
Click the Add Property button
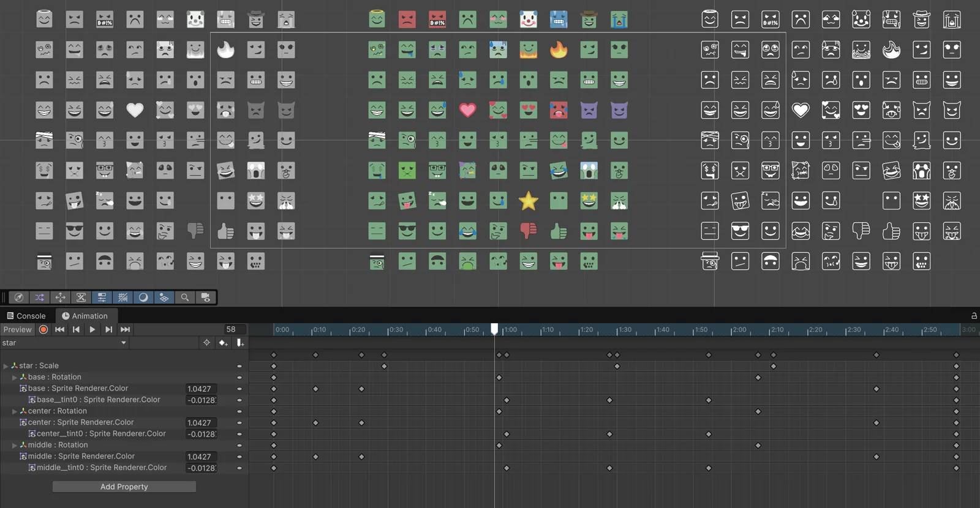(124, 487)
